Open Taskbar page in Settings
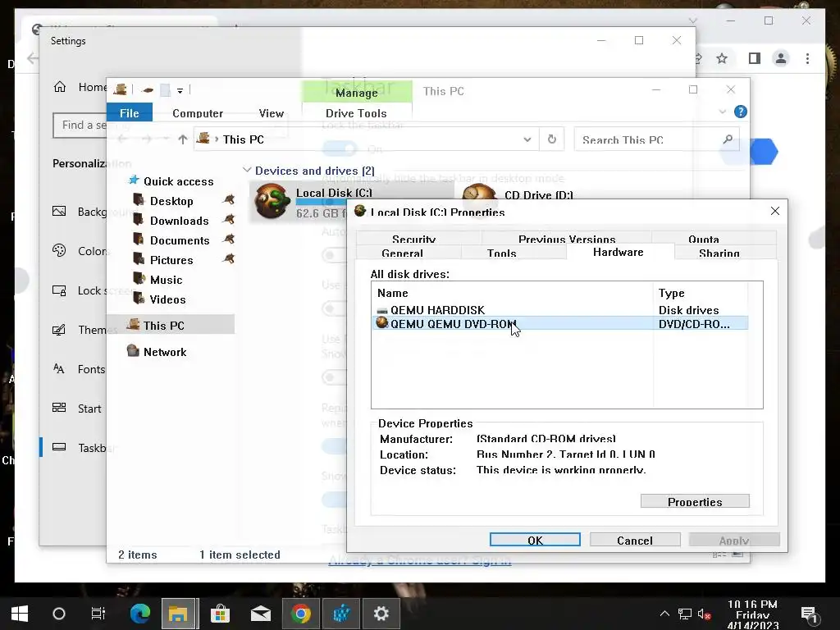The width and height of the screenshot is (840, 630). coord(78,447)
